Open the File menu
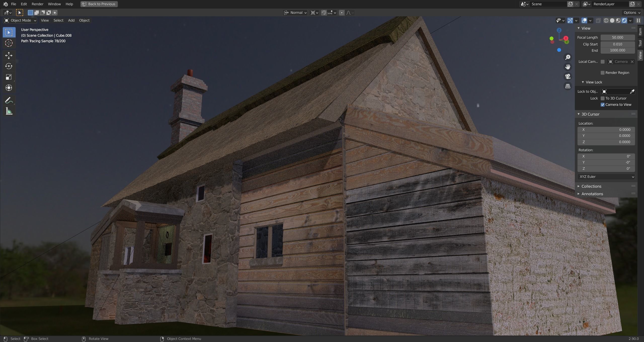 pyautogui.click(x=14, y=4)
